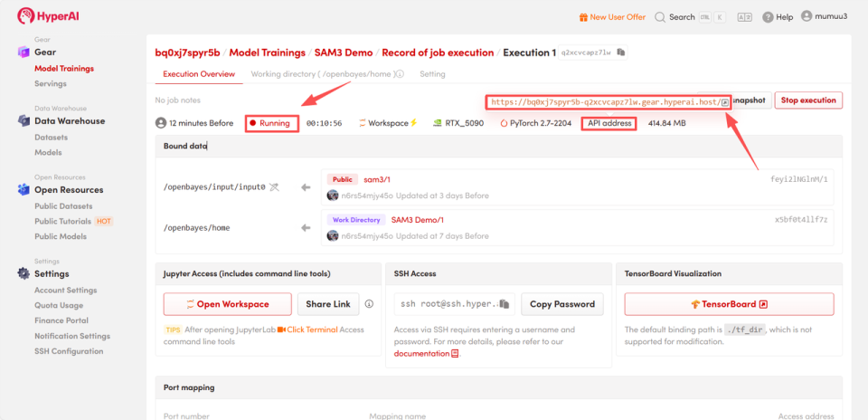The height and width of the screenshot is (420, 868).
Task: Click the Copy Password button
Action: click(x=562, y=304)
